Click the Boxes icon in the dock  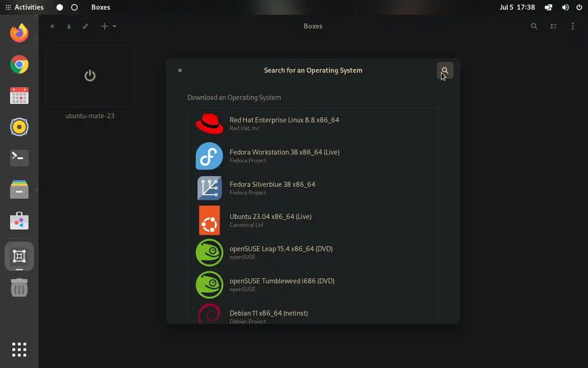coord(19,256)
